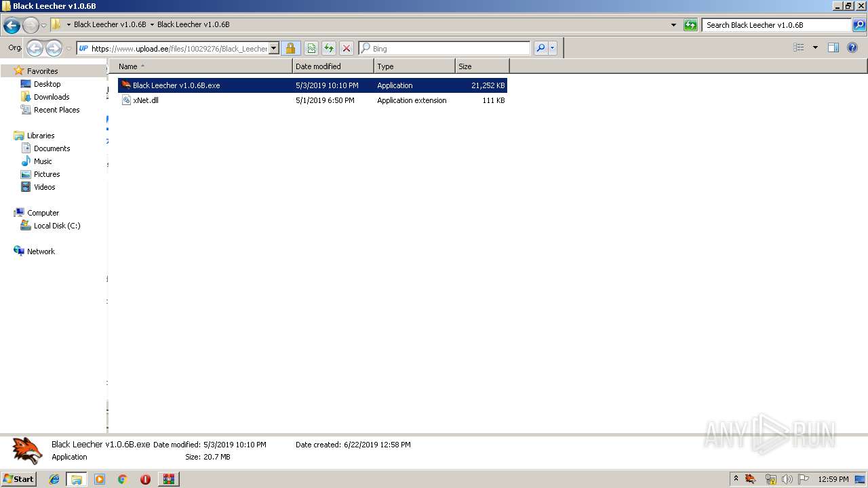Image resolution: width=868 pixels, height=488 pixels.
Task: Click the fox icon of Black Leecher exe row
Action: (126, 85)
